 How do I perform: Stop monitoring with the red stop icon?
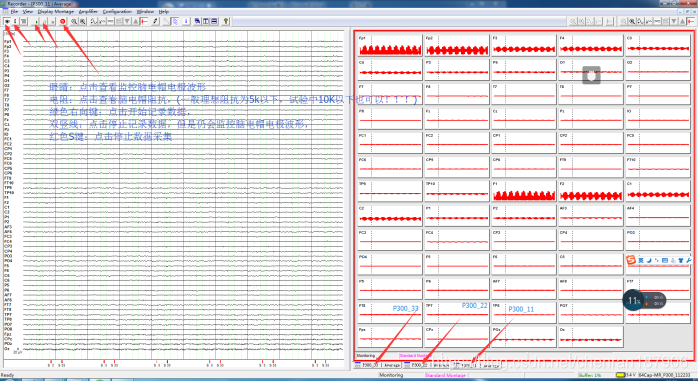pyautogui.click(x=63, y=21)
